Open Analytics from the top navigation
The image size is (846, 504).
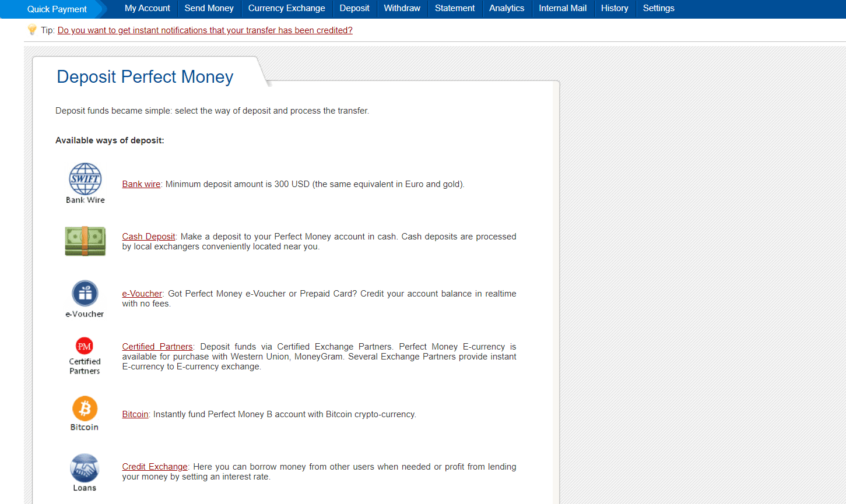click(x=507, y=8)
